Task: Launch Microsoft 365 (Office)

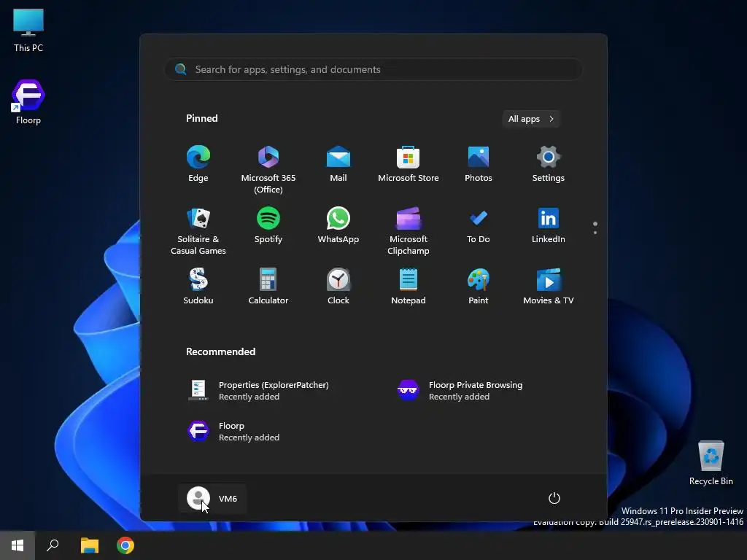Action: point(268,169)
